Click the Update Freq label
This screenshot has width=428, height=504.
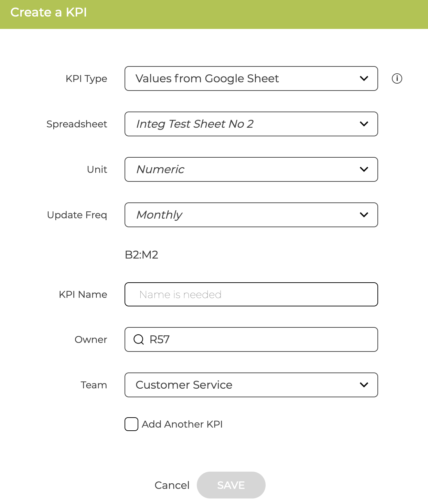click(77, 215)
